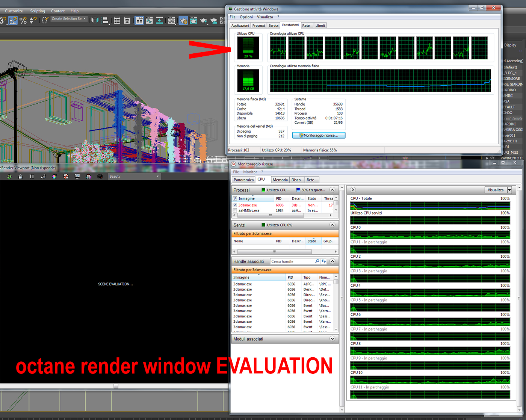Open the Monitor menu in Resource Monitor
The image size is (526, 420).
pyautogui.click(x=250, y=172)
